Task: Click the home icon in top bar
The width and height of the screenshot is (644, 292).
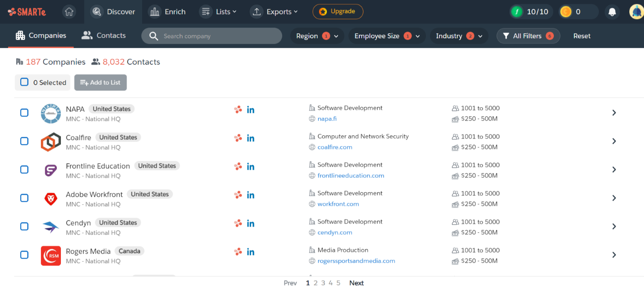Action: coord(69,12)
